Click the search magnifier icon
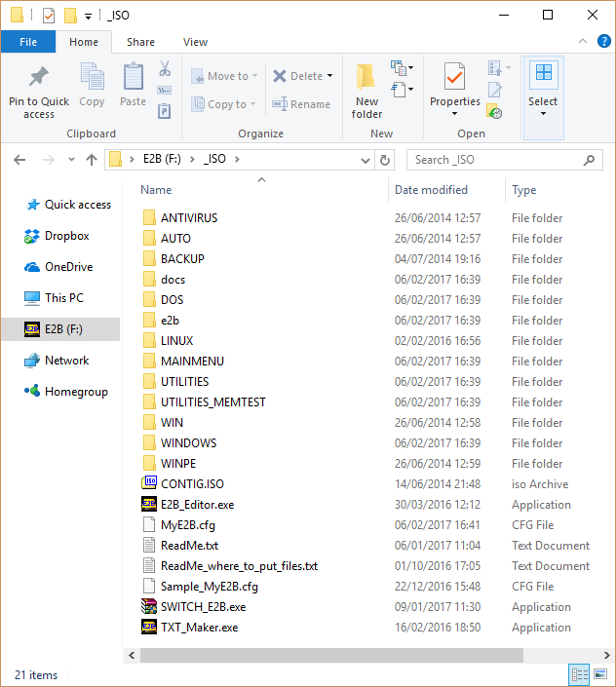The image size is (616, 687). (x=590, y=160)
